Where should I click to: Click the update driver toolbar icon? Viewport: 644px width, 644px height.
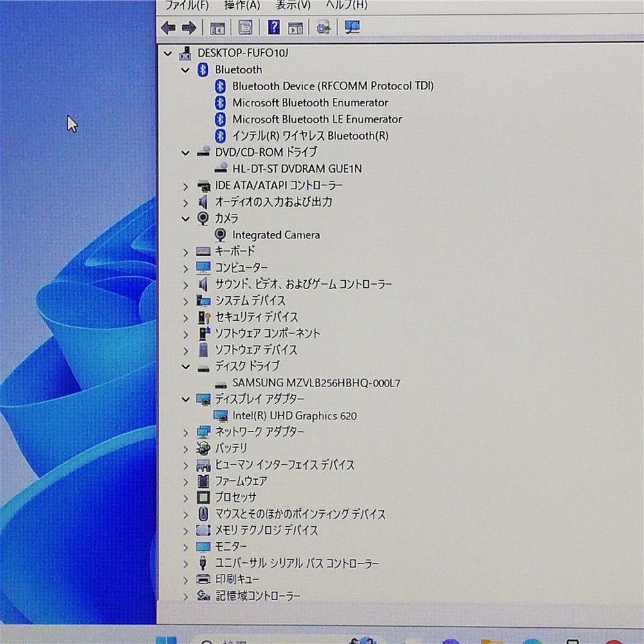coord(324,28)
